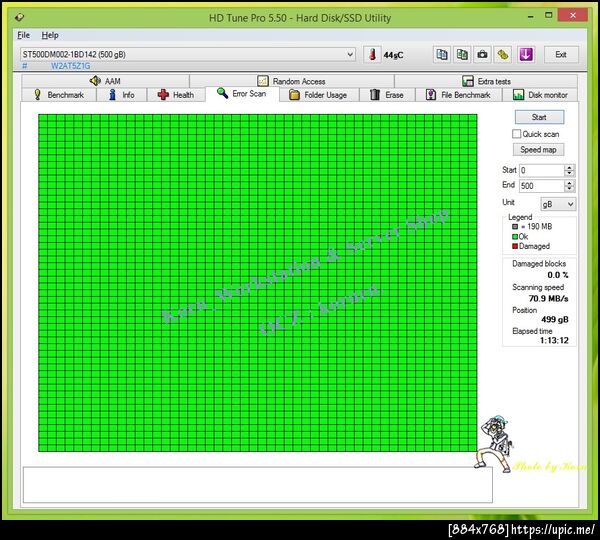The height and width of the screenshot is (540, 600).
Task: Close the HD Tune Pro window
Action: pyautogui.click(x=573, y=15)
